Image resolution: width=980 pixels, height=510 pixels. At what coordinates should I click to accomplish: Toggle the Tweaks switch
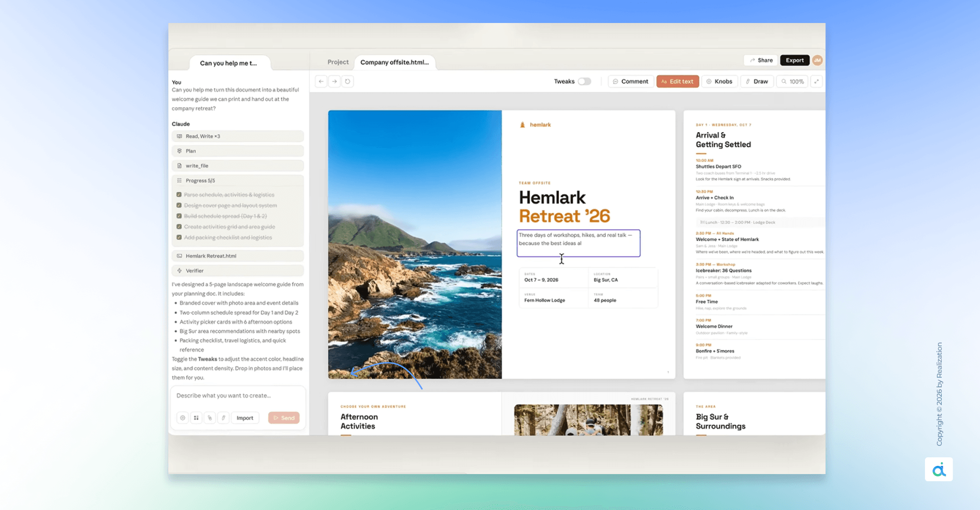click(584, 81)
